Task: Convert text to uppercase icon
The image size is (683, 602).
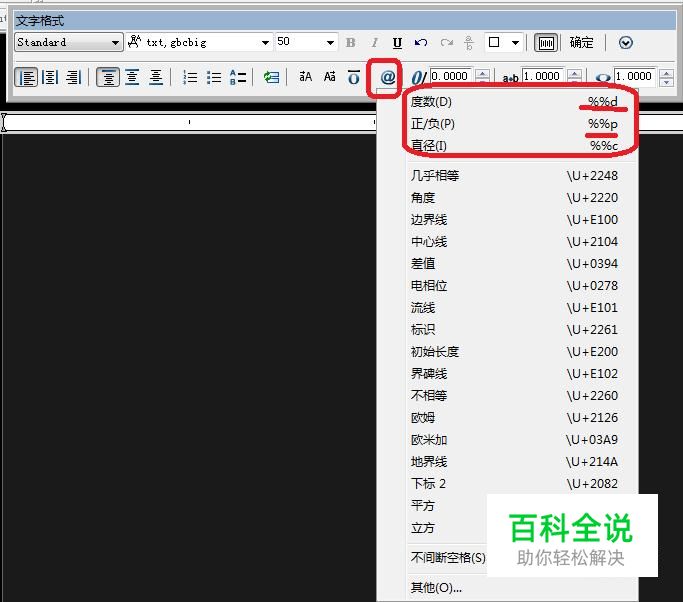Action: [x=305, y=77]
